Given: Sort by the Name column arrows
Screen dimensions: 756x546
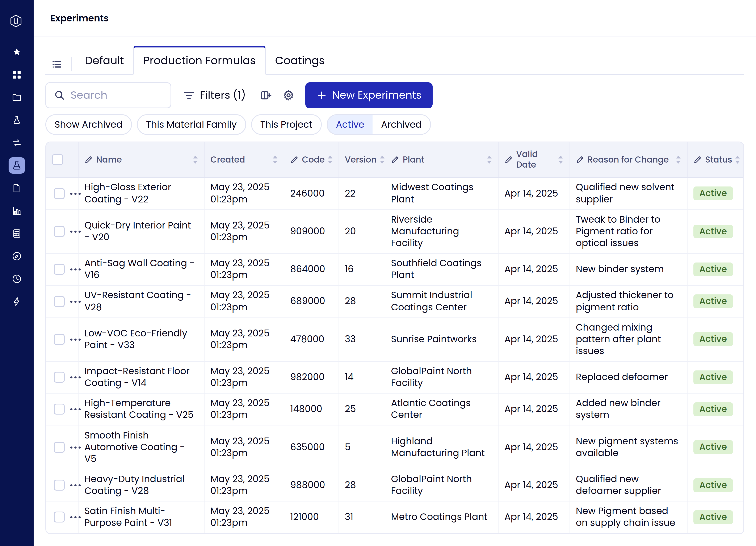Looking at the screenshot, I should coord(195,160).
